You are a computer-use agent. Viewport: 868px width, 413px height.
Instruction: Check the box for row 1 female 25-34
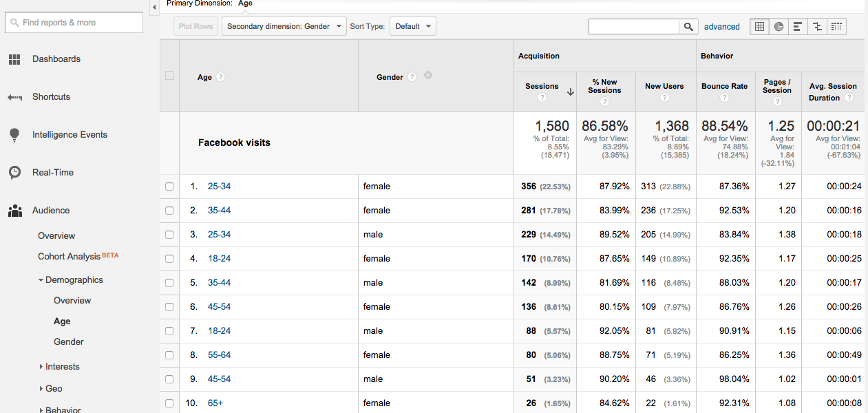coord(169,187)
